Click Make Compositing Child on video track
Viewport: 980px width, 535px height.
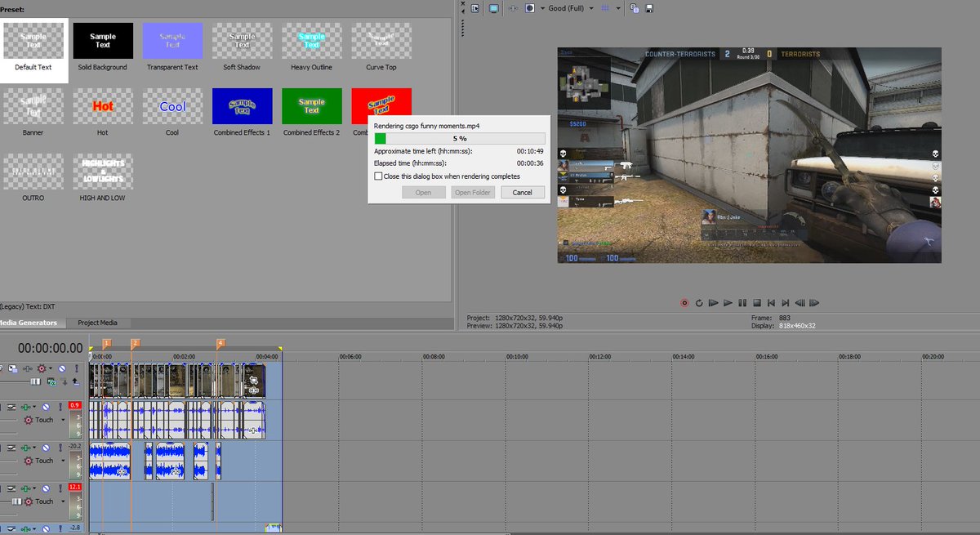tap(65, 381)
